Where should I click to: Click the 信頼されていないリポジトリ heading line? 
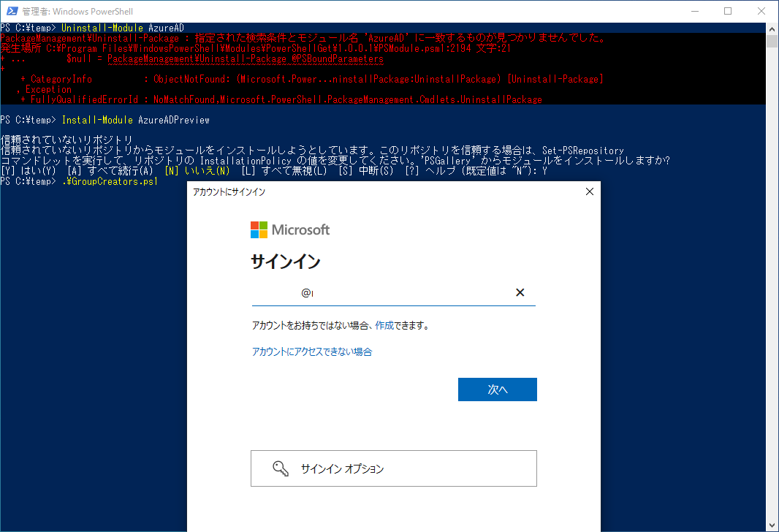click(66, 140)
